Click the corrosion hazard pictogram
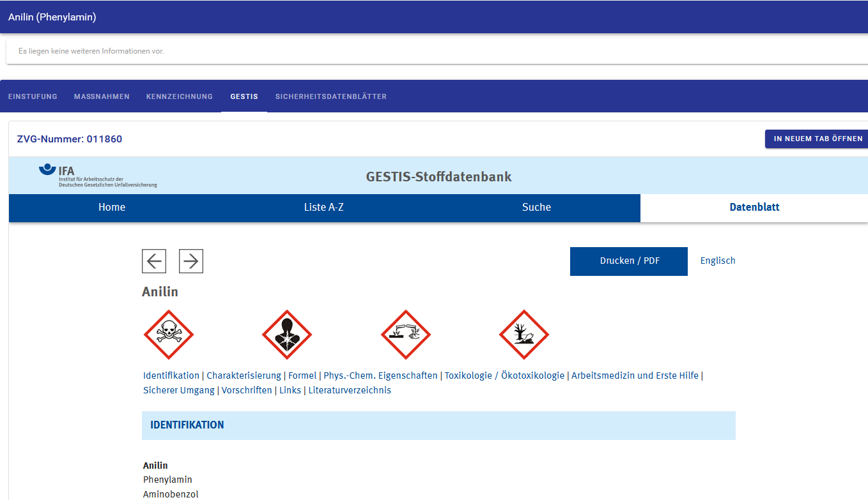This screenshot has height=500, width=868. pyautogui.click(x=406, y=335)
